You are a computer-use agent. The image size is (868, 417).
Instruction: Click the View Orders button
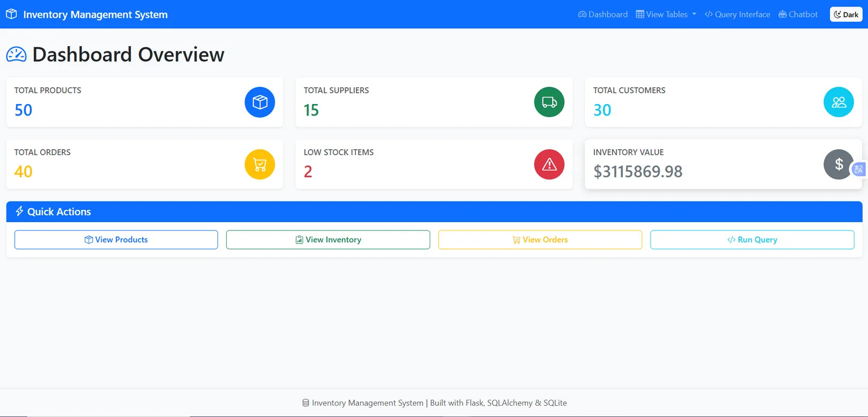pyautogui.click(x=540, y=240)
